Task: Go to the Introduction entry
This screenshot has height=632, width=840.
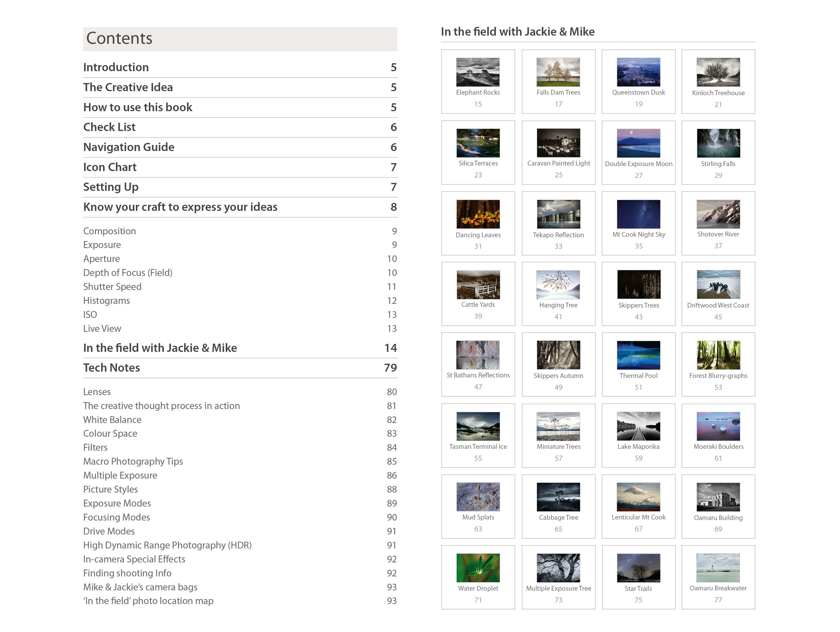Action: tap(240, 67)
